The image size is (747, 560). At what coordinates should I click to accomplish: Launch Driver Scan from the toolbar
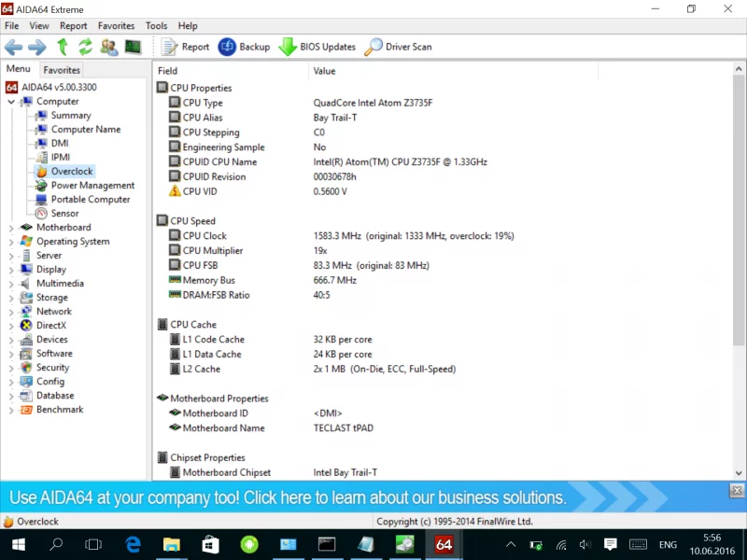398,47
